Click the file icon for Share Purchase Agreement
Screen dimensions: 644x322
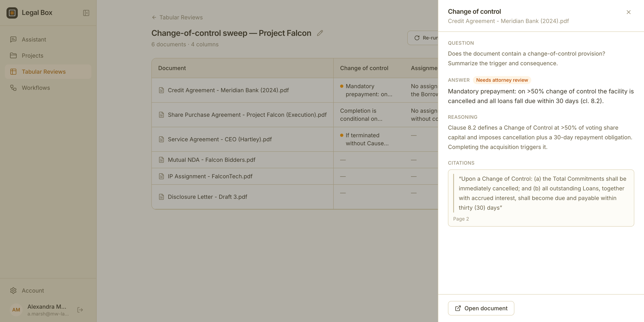tap(161, 115)
